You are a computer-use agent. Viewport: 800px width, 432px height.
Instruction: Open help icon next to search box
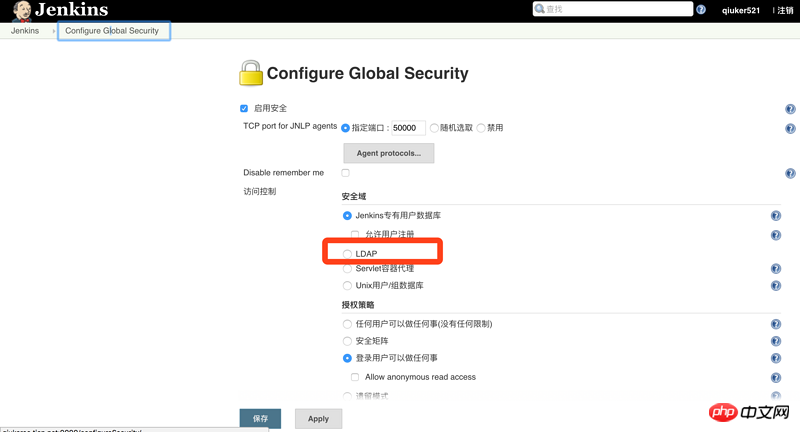point(701,10)
